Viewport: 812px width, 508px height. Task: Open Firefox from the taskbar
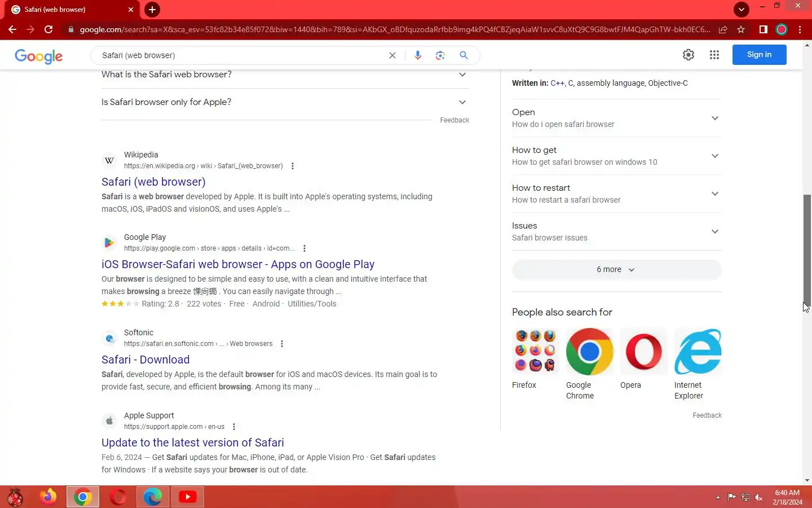[x=48, y=497]
